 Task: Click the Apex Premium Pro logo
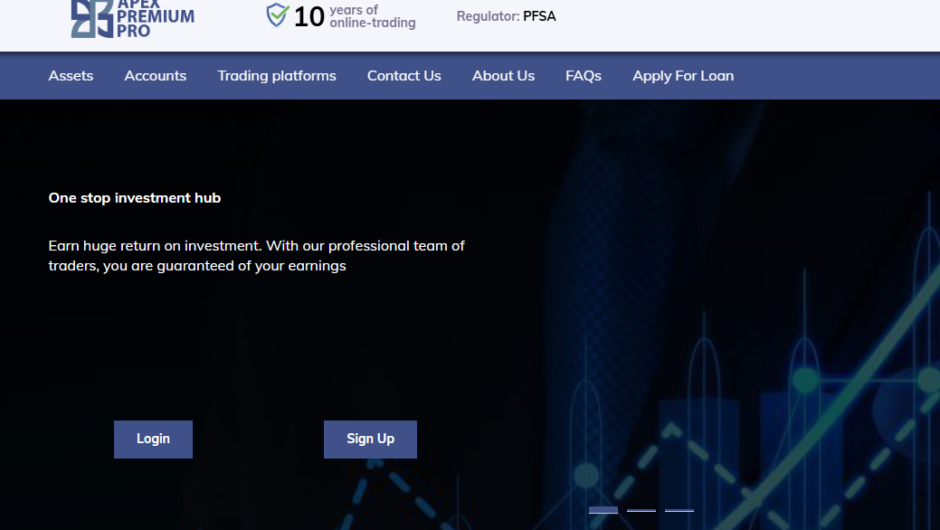coord(132,19)
